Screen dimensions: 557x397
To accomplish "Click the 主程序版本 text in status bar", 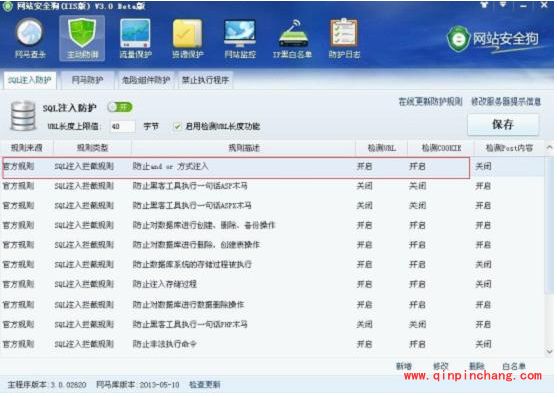I will tap(47, 385).
